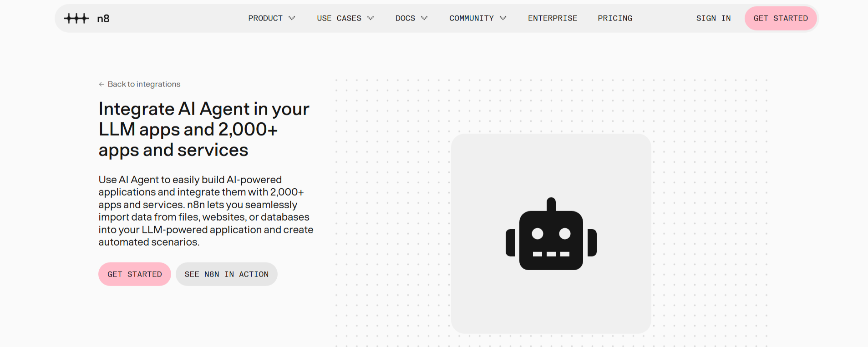Open the Use Cases menu item

(339, 18)
